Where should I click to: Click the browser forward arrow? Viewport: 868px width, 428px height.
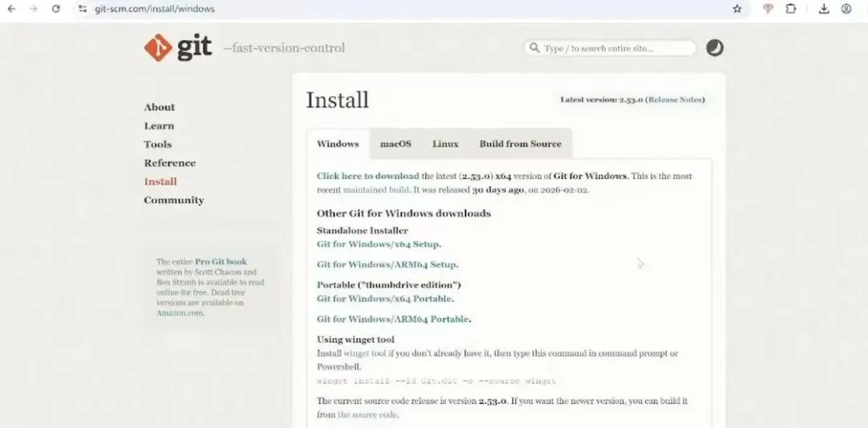(33, 9)
